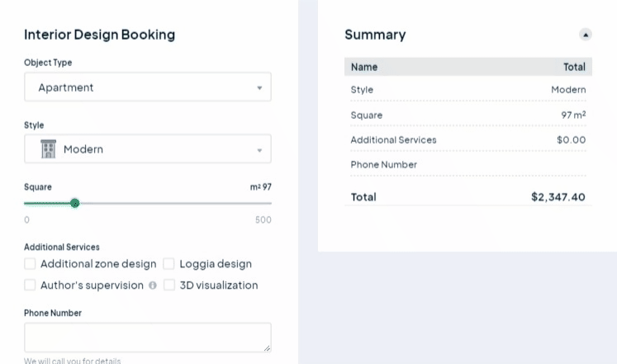
Task: Check the Loggia design option
Action: (x=168, y=264)
